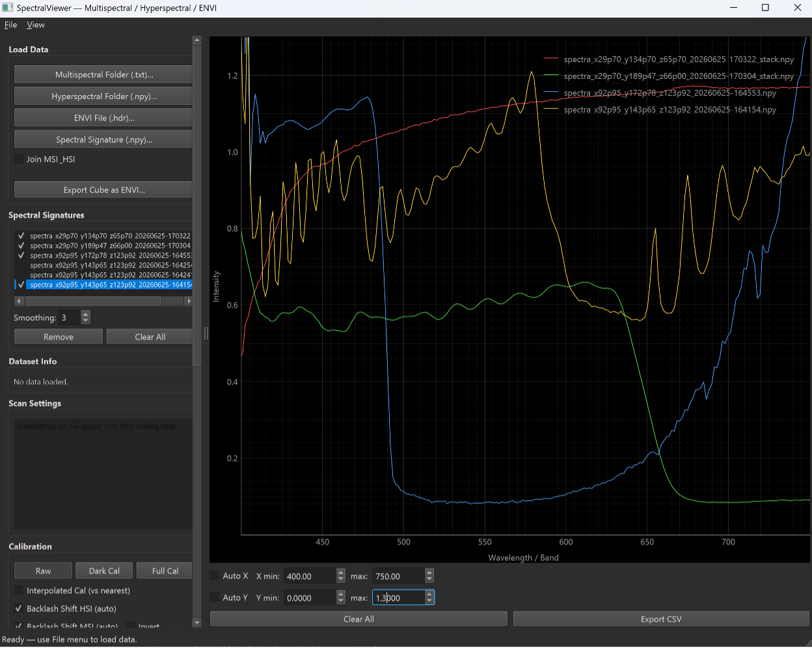Click Clear All beside the Remove button
This screenshot has width=812, height=649.
(x=150, y=337)
